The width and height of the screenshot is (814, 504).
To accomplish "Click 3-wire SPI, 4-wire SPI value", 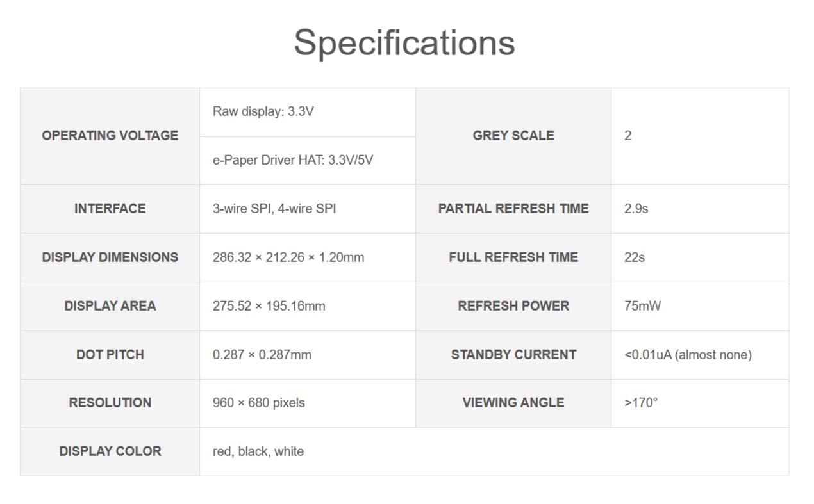I will [x=274, y=209].
